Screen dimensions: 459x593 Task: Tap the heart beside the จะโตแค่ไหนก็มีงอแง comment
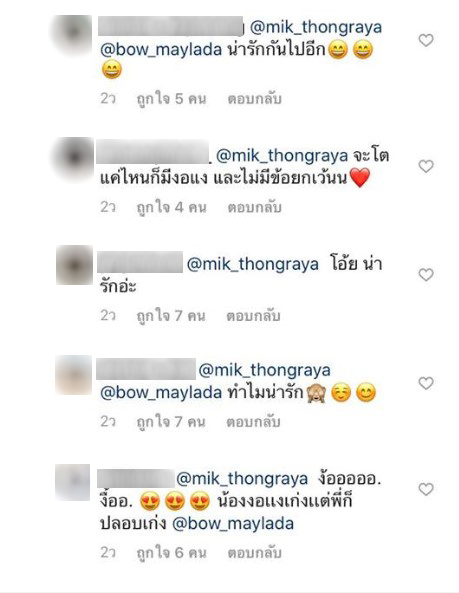(x=426, y=166)
